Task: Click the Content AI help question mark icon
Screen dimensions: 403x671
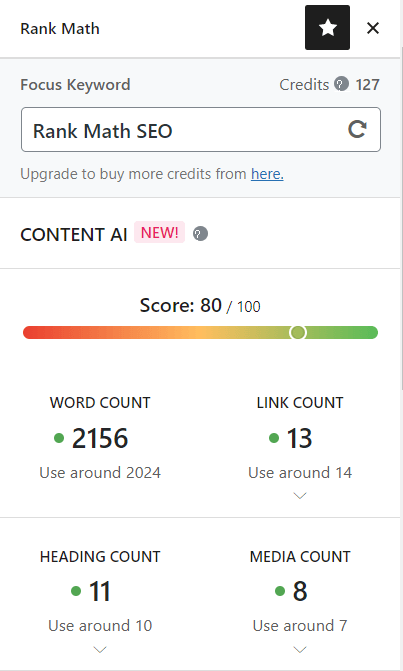Action: 200,234
